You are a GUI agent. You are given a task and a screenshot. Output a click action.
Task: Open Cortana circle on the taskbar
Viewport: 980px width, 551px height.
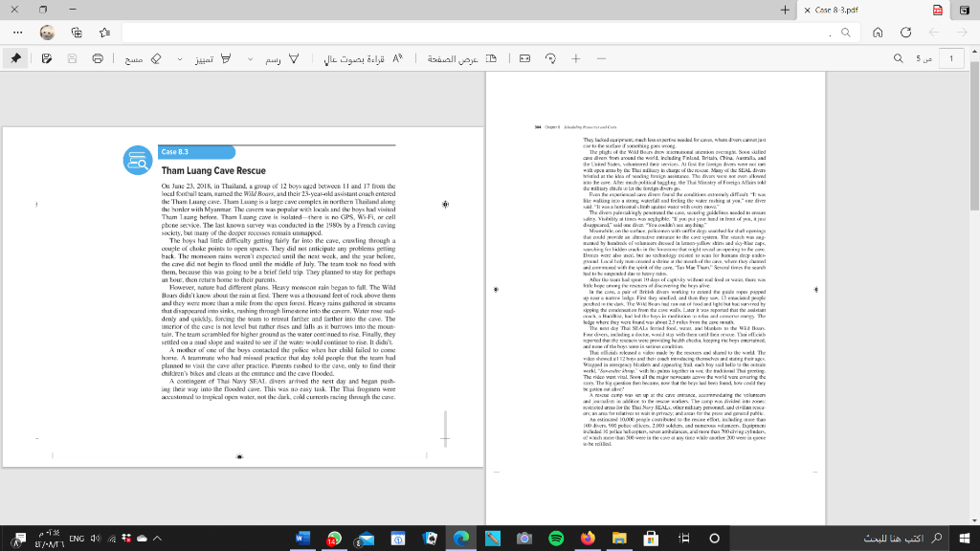tap(714, 538)
